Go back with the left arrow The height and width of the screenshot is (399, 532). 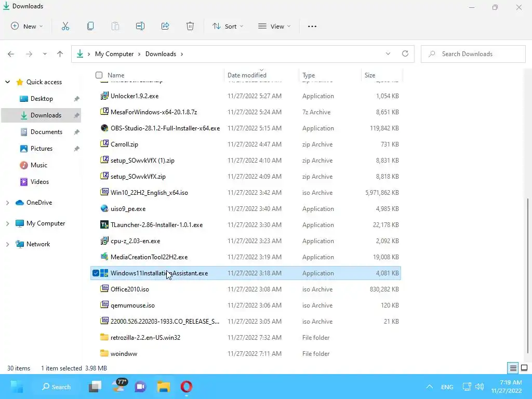(x=11, y=54)
